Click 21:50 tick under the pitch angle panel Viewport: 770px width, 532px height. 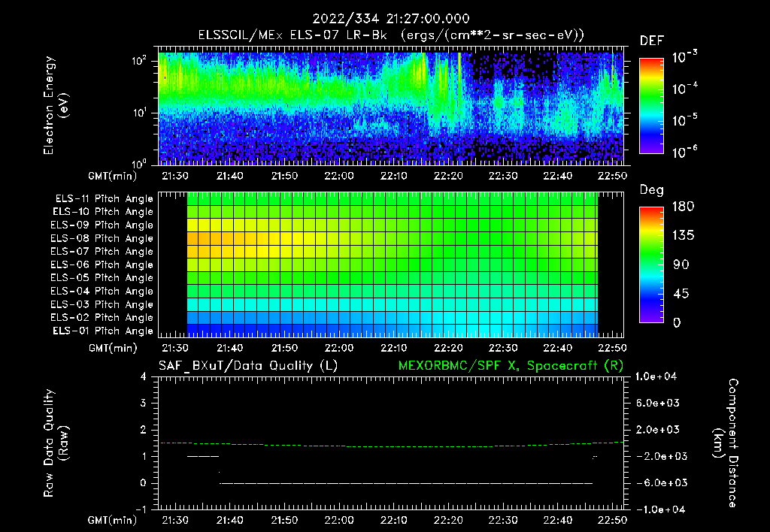click(x=284, y=349)
